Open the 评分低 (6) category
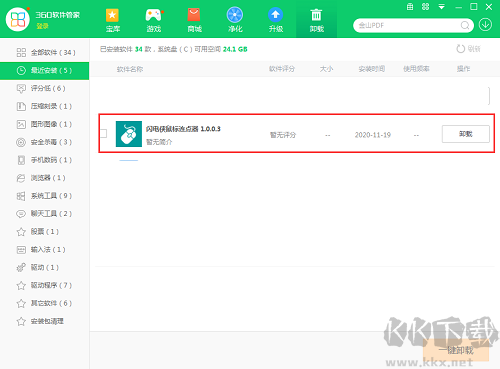500x369 pixels. point(45,88)
